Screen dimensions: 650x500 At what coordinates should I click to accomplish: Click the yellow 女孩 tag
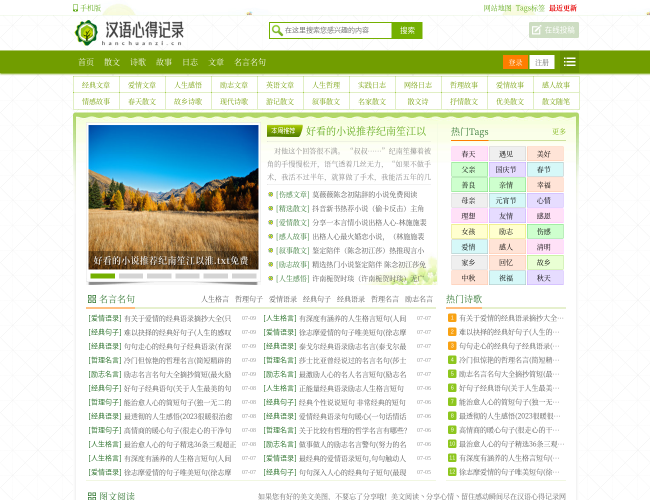coord(469,231)
